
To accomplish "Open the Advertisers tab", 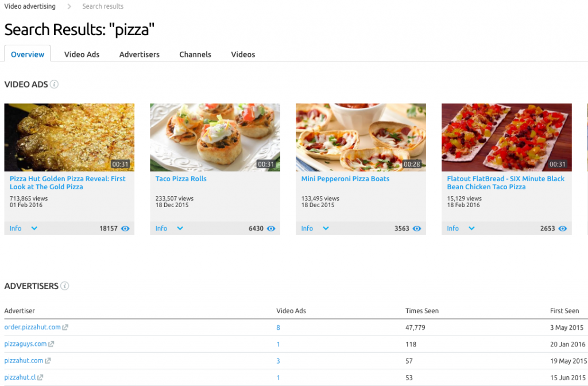I will pos(140,54).
